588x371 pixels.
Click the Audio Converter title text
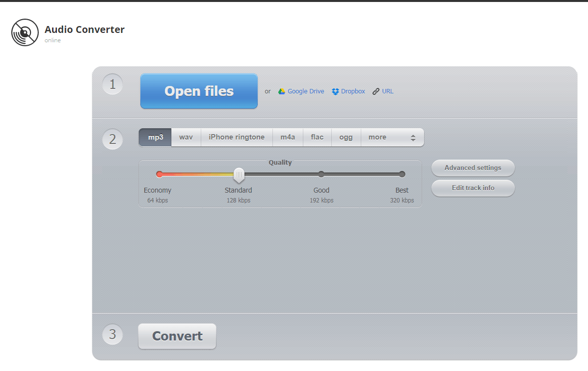pos(84,29)
